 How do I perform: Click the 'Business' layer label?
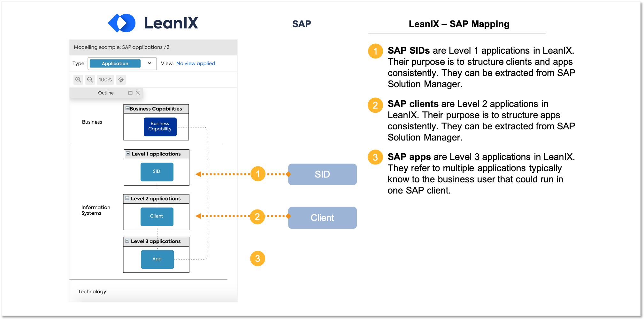[x=92, y=122]
